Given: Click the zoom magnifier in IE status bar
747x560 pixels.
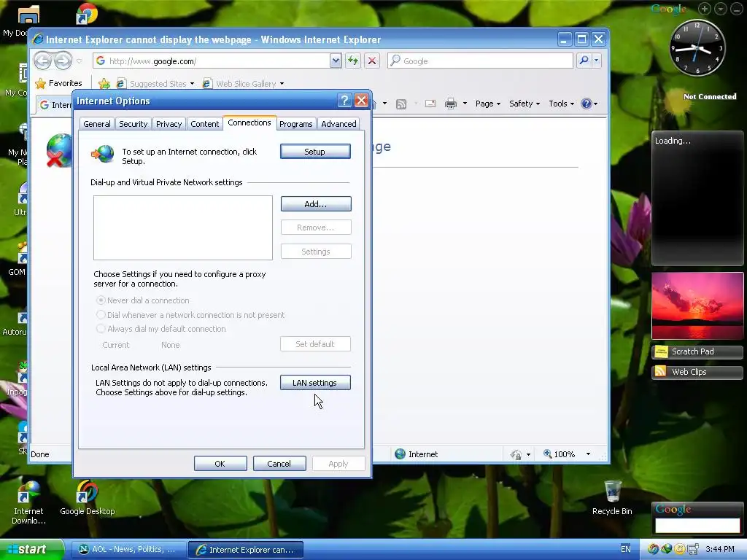Looking at the screenshot, I should [x=548, y=454].
